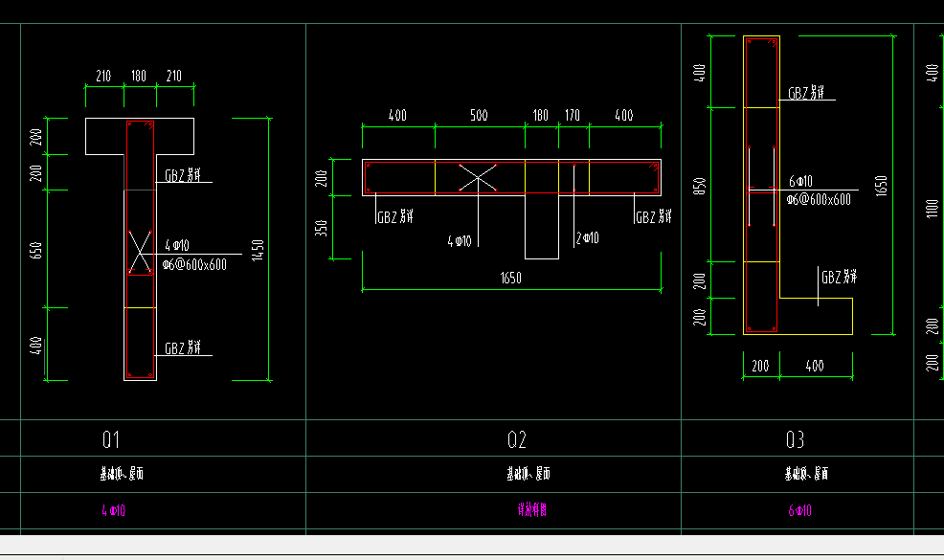Click leftmost 400 dimension atop Q2
Viewport: 944px width, 560px height.
(397, 115)
